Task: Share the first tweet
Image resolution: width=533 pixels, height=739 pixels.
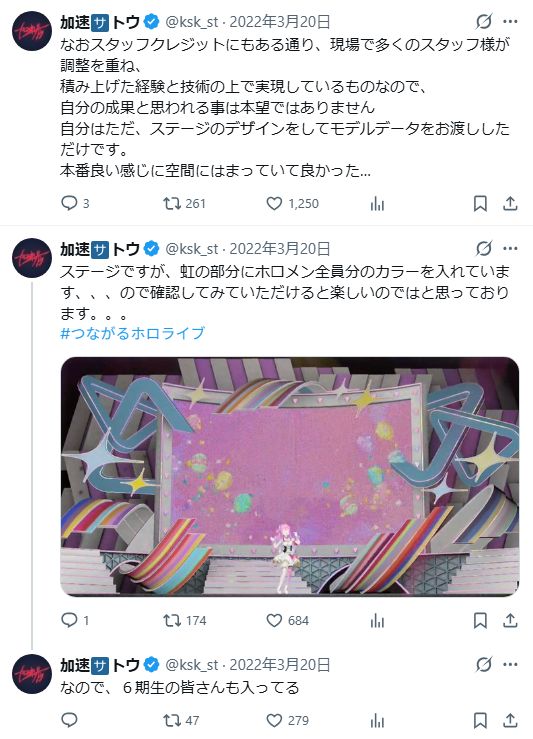Action: 510,204
